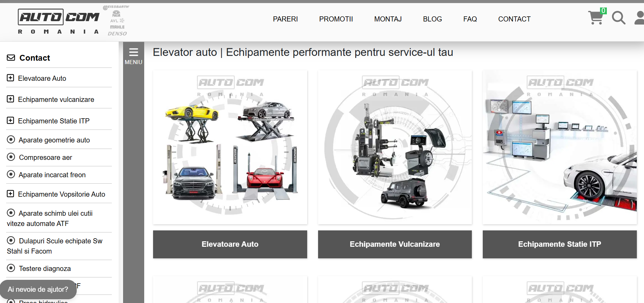
Task: Open Compresoare aer sidebar link
Action: pyautogui.click(x=45, y=157)
